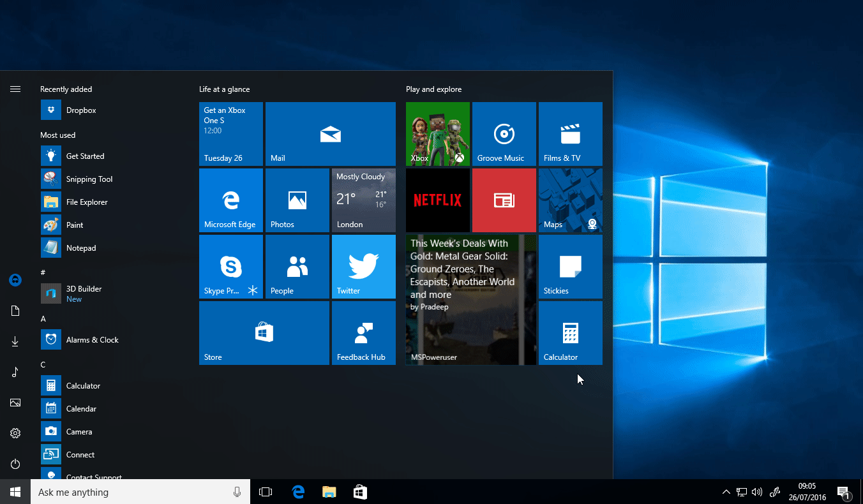Expand hidden icons with the tray chevron
Viewport: 863px width, 504px height.
pyautogui.click(x=726, y=492)
